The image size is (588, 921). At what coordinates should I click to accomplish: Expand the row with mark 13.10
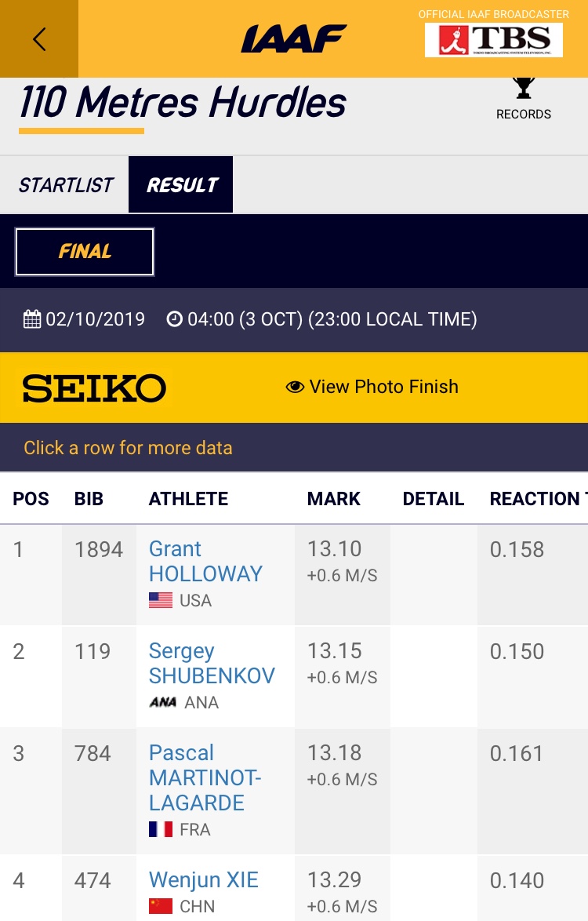[x=294, y=575]
